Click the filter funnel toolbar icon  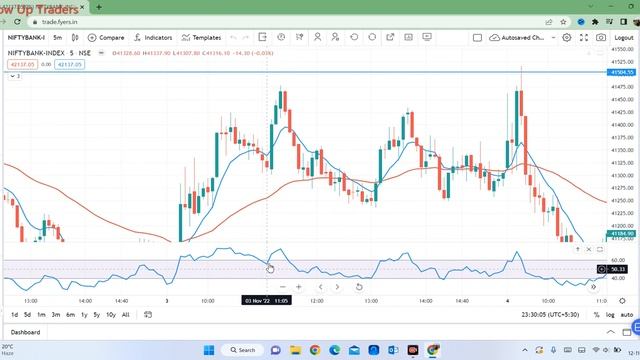pyautogui.click(x=299, y=37)
